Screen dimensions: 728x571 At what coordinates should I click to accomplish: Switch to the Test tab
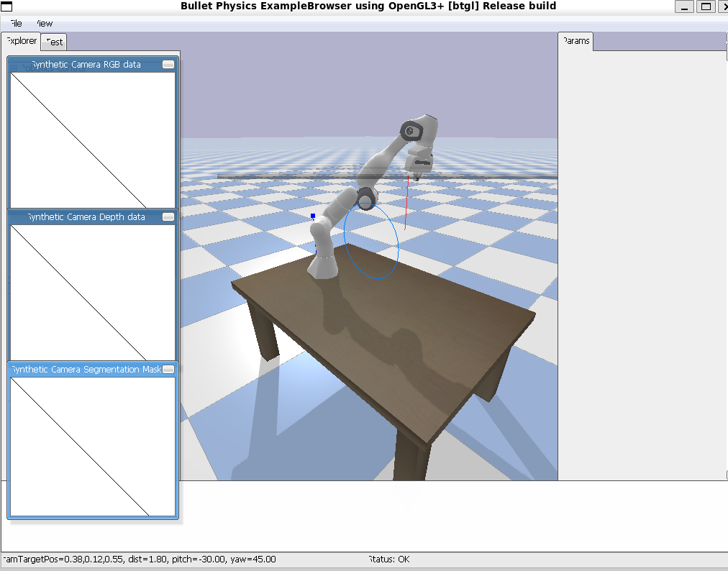pyautogui.click(x=54, y=42)
